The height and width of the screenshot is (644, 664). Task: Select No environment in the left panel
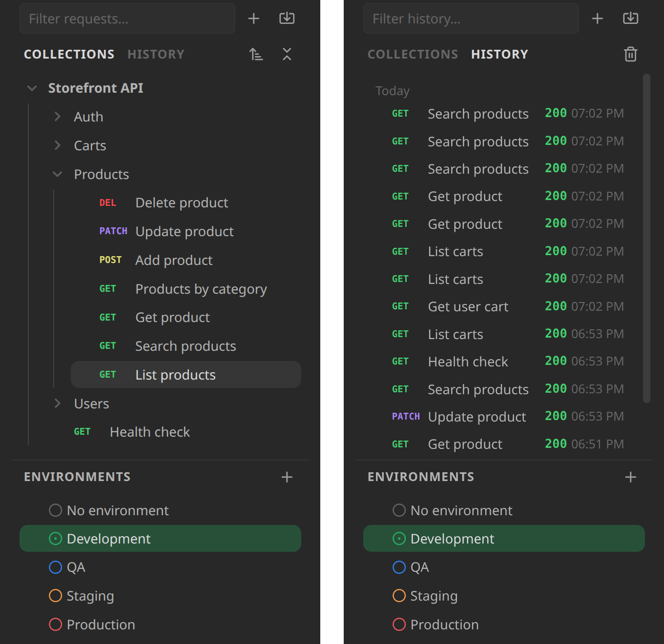pyautogui.click(x=160, y=510)
